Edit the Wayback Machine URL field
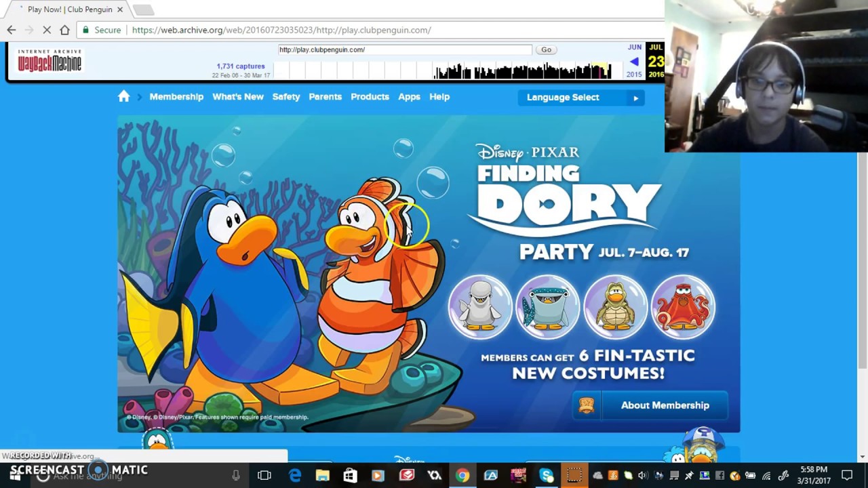 pos(405,49)
